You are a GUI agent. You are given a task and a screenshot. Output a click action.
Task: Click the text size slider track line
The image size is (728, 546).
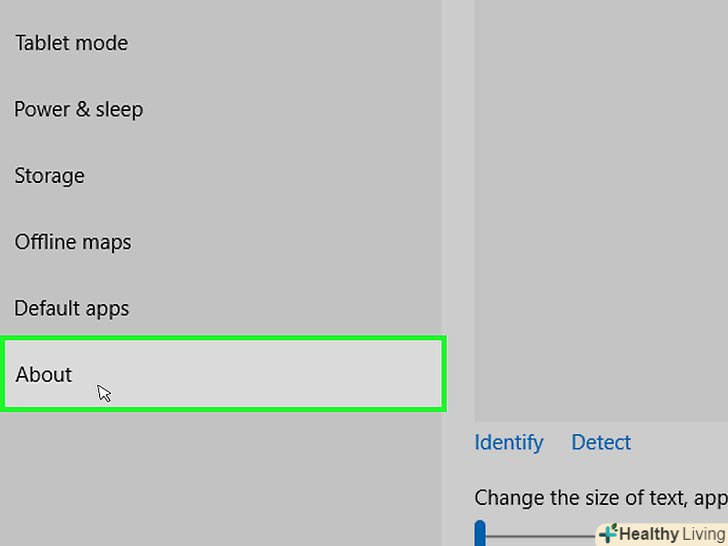pyautogui.click(x=540, y=537)
